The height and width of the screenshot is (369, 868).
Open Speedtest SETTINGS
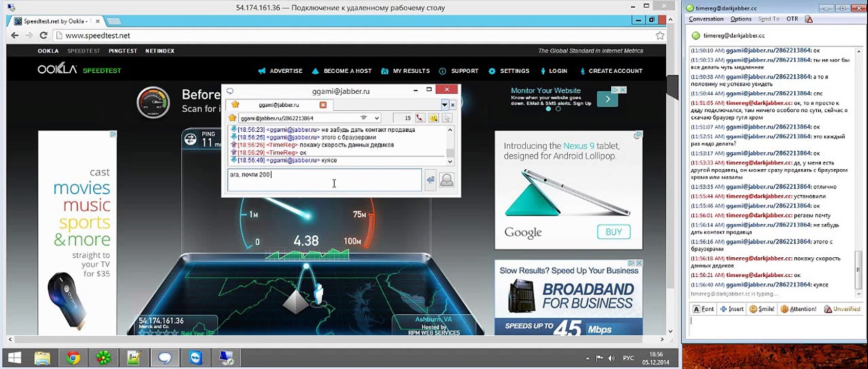coord(509,71)
